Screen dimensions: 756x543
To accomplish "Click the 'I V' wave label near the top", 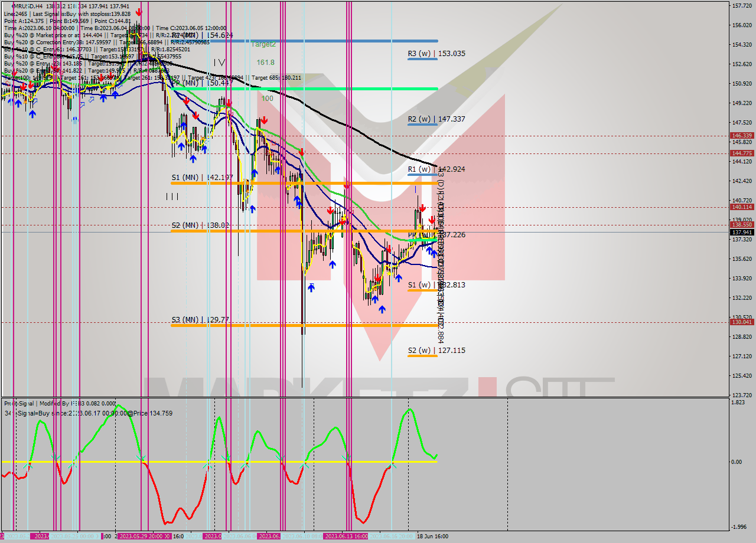I will [x=219, y=62].
